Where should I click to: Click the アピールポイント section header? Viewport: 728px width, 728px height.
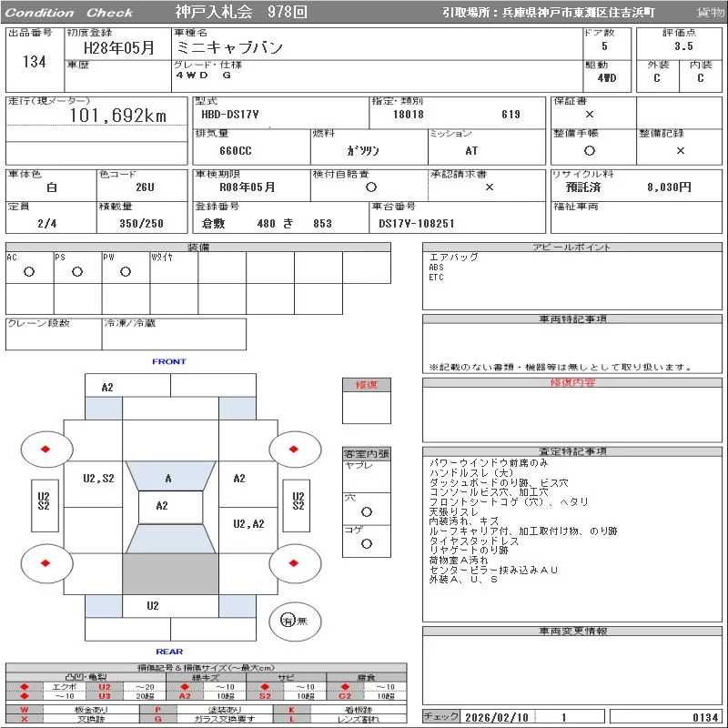click(x=573, y=248)
